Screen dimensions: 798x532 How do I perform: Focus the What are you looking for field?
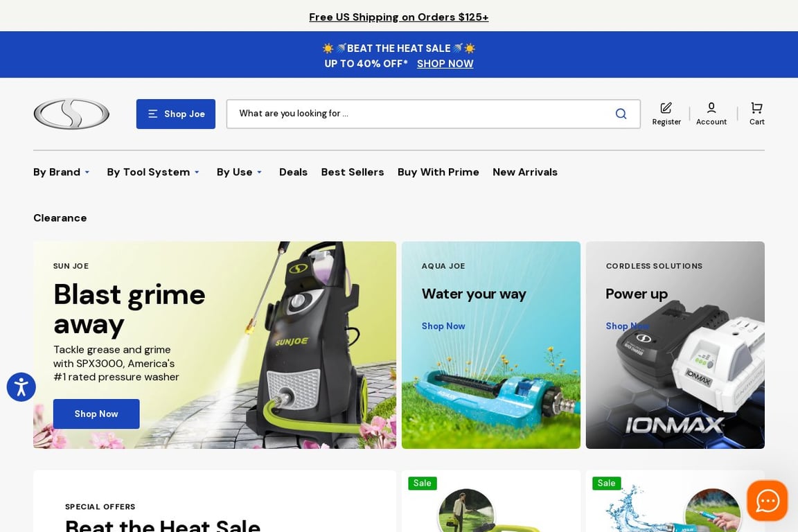coord(433,114)
